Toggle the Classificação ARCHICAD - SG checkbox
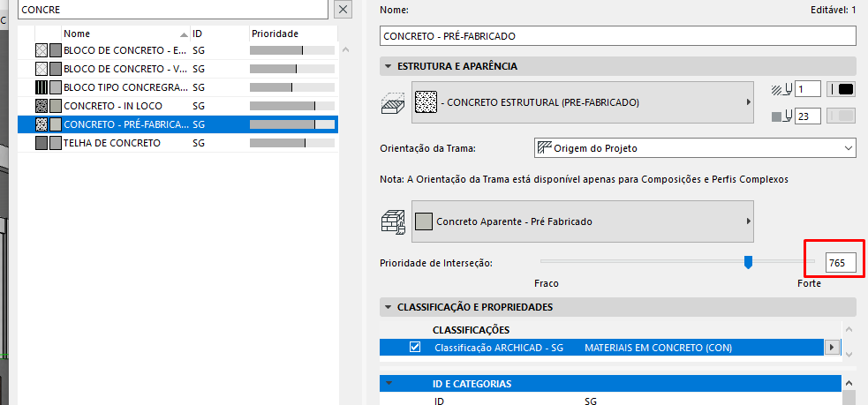The width and height of the screenshot is (868, 405). point(415,348)
